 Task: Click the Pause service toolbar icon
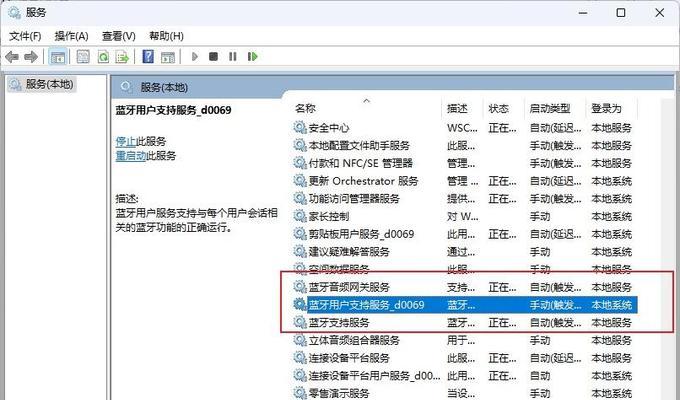[233, 56]
